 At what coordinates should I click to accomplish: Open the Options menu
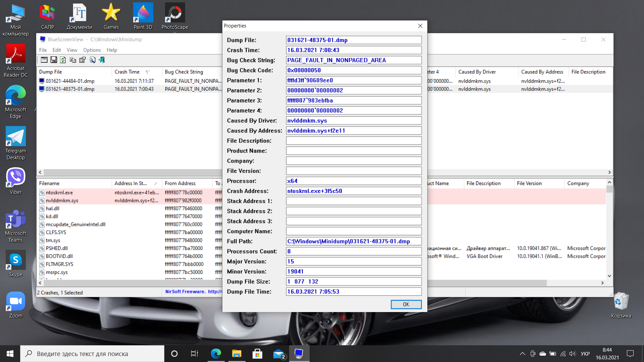tap(92, 50)
